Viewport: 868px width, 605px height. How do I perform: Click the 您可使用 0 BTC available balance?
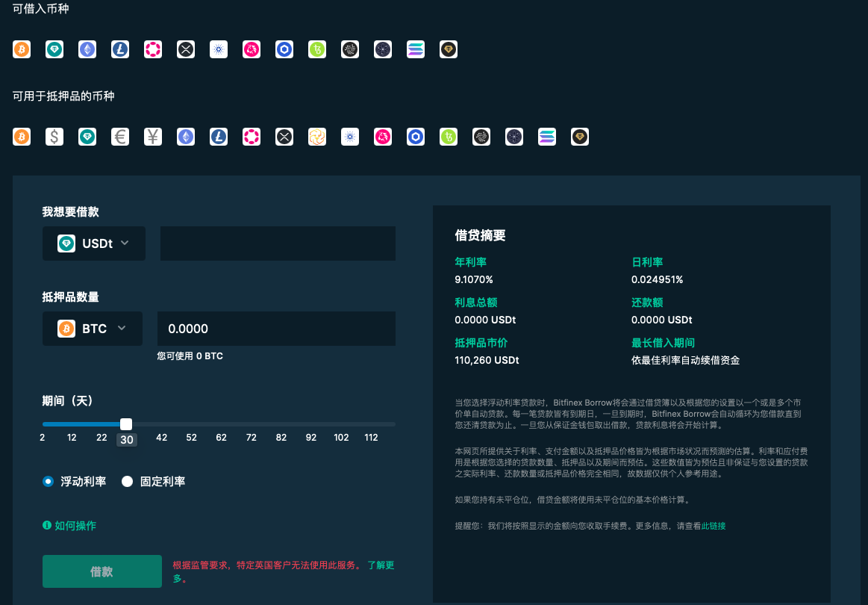(x=190, y=356)
